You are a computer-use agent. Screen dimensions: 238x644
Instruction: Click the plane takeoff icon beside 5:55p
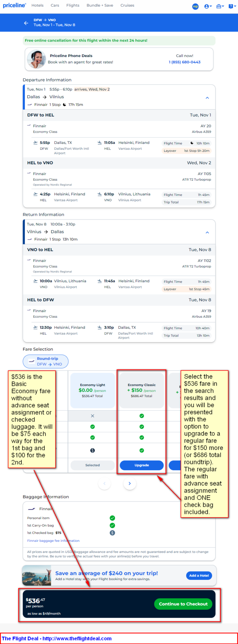tap(35, 143)
